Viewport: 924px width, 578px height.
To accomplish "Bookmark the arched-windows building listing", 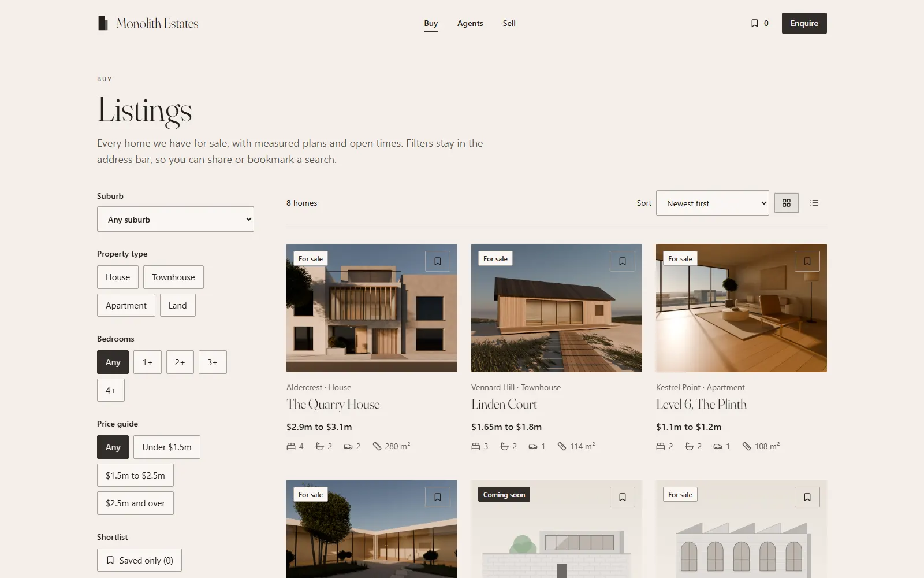I will click(x=807, y=497).
